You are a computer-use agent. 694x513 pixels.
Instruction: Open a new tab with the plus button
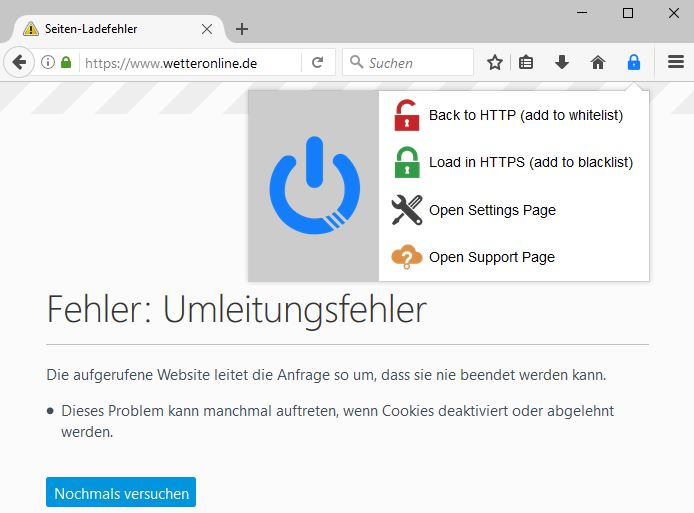tap(242, 29)
